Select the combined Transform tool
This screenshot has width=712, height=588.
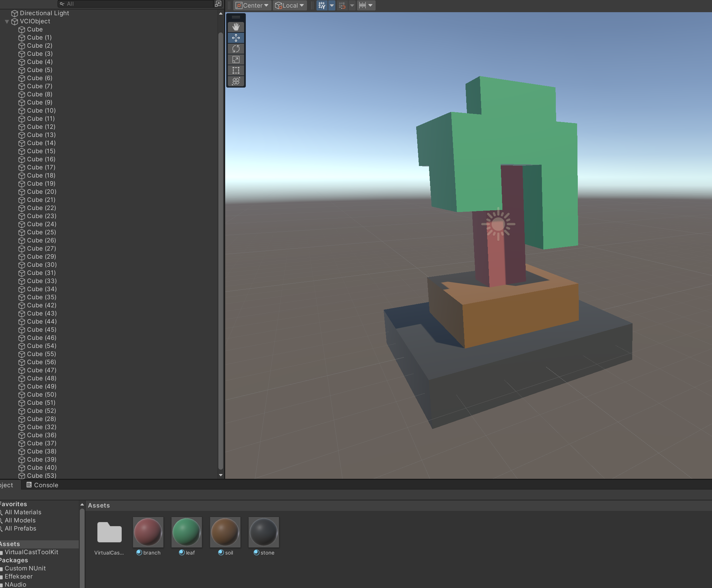236,81
